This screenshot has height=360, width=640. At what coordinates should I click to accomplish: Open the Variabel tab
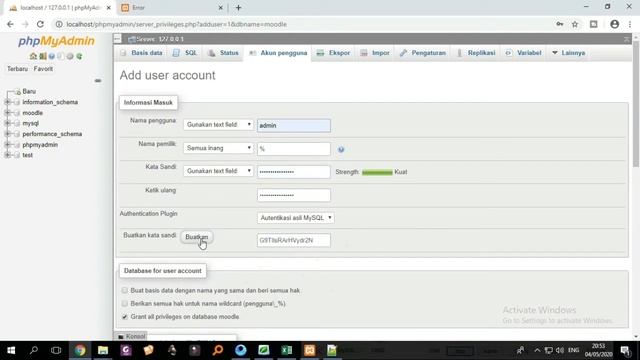pyautogui.click(x=523, y=53)
